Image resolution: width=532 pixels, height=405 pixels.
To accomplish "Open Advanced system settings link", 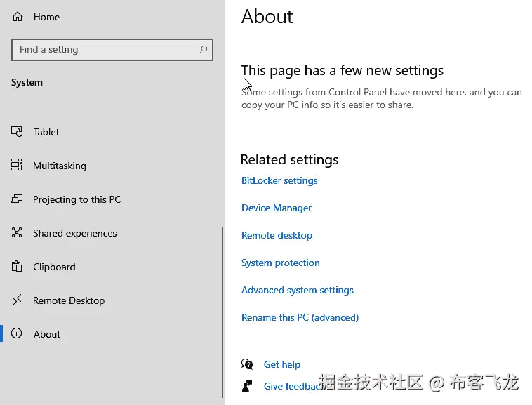I will point(297,291).
